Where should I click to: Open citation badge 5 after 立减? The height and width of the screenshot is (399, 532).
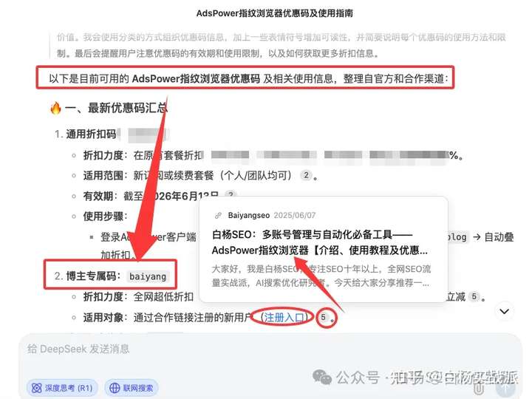474,296
